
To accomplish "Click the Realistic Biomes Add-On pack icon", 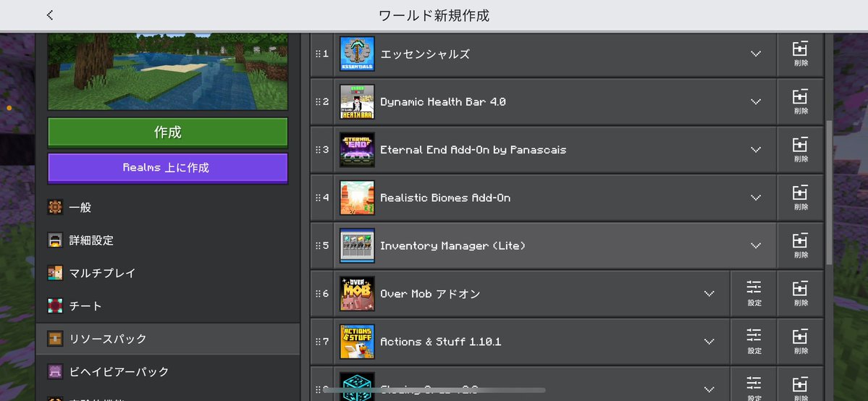I will coord(357,198).
